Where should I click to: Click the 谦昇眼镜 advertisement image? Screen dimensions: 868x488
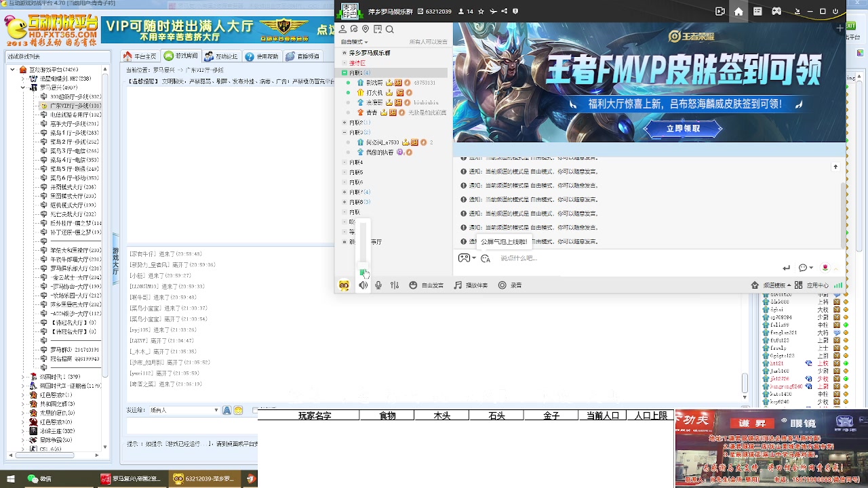(771, 449)
